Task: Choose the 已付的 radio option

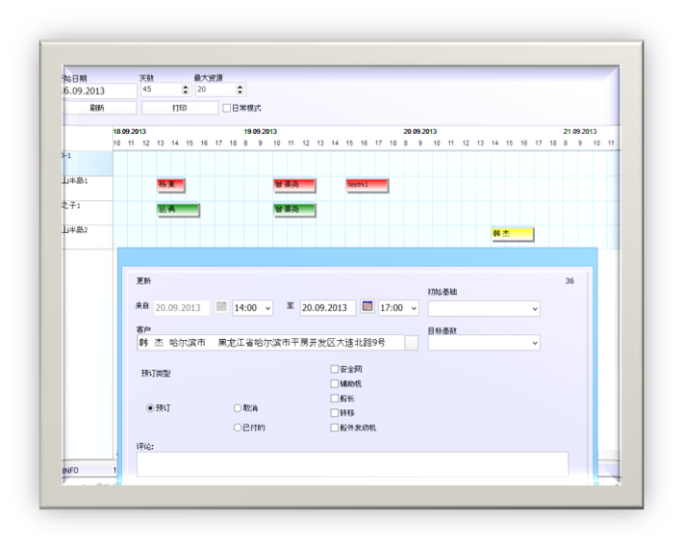Action: coord(238,427)
